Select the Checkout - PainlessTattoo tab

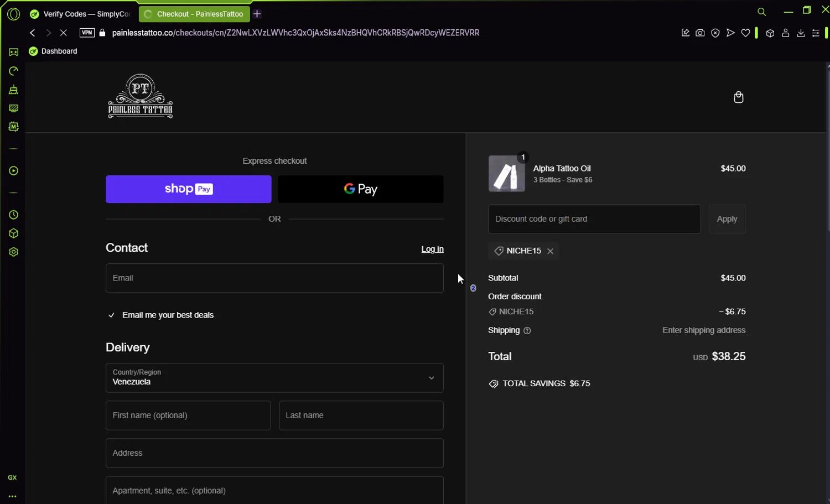(x=194, y=14)
